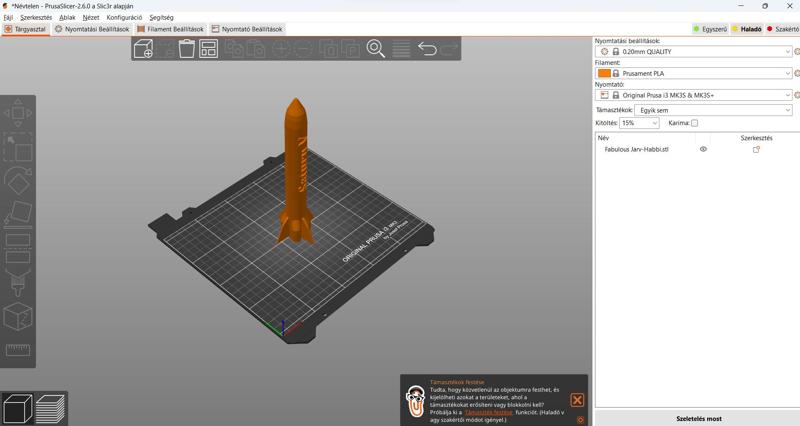This screenshot has height=426, width=800.
Task: Switch to the Nyomtató Beállítások tab
Action: pyautogui.click(x=247, y=29)
